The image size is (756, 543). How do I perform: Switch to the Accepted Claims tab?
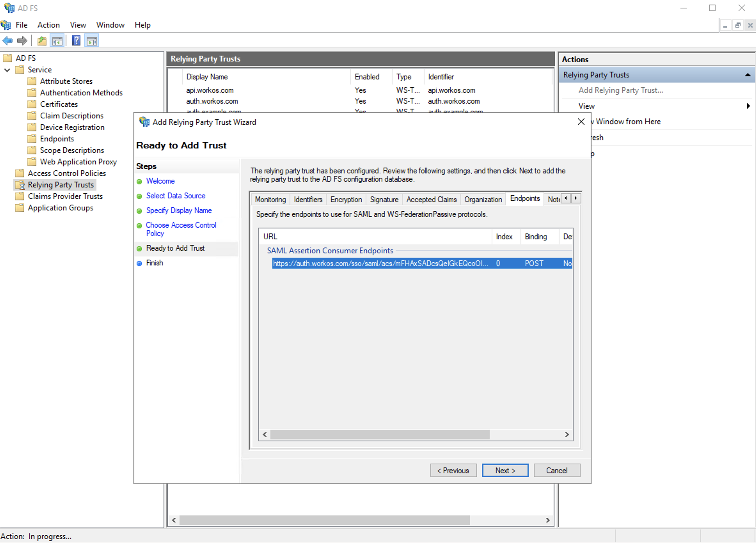(x=431, y=200)
